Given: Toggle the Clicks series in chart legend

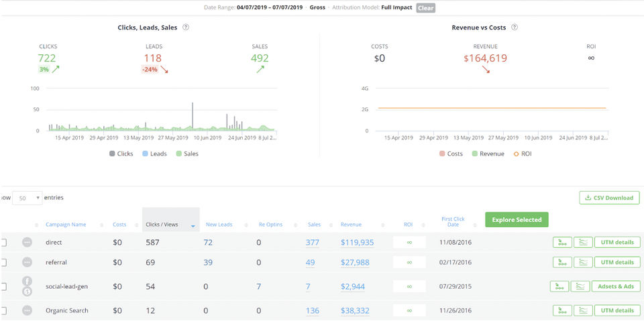Looking at the screenshot, I should tap(121, 153).
